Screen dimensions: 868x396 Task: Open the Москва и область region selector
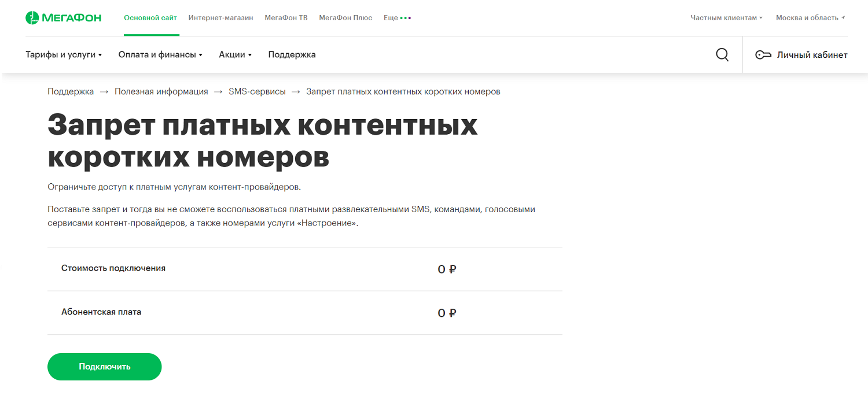click(x=810, y=18)
